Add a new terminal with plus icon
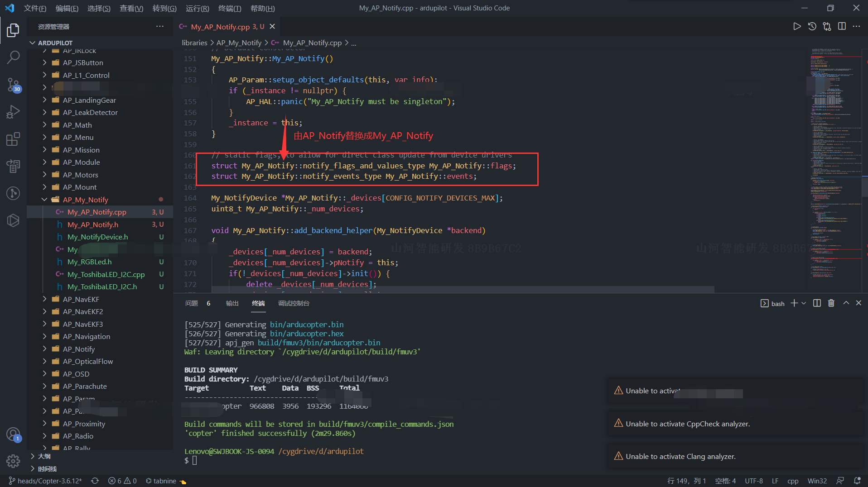The image size is (868, 487). 794,303
